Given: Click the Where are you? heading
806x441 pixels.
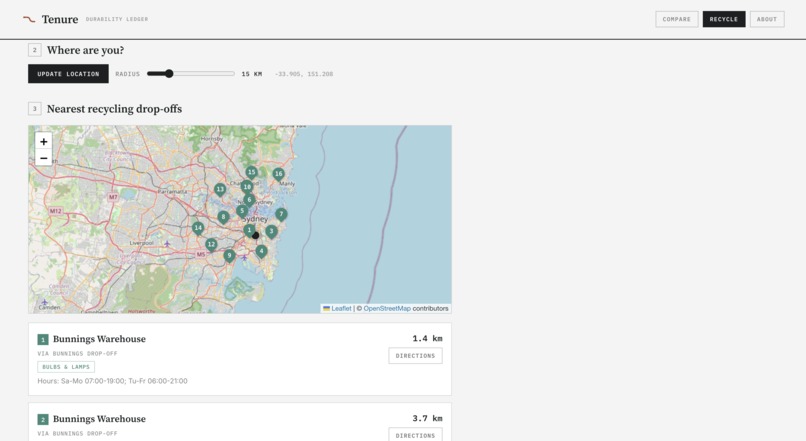Looking at the screenshot, I should pyautogui.click(x=85, y=50).
